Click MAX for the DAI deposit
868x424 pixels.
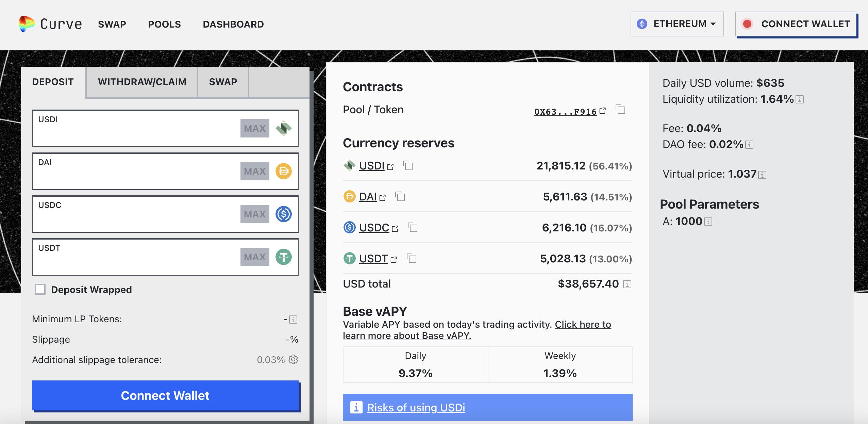pos(254,171)
